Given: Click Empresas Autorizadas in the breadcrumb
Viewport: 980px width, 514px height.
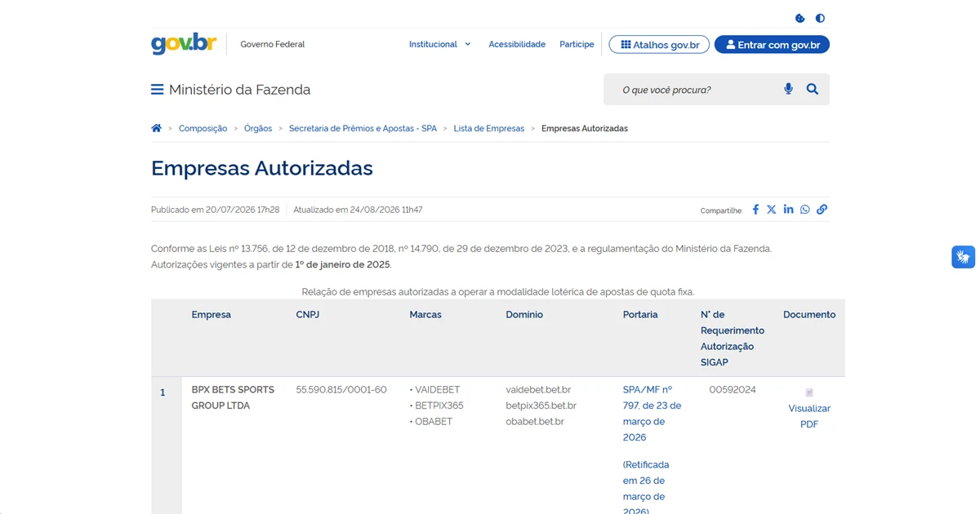Looking at the screenshot, I should tap(585, 128).
